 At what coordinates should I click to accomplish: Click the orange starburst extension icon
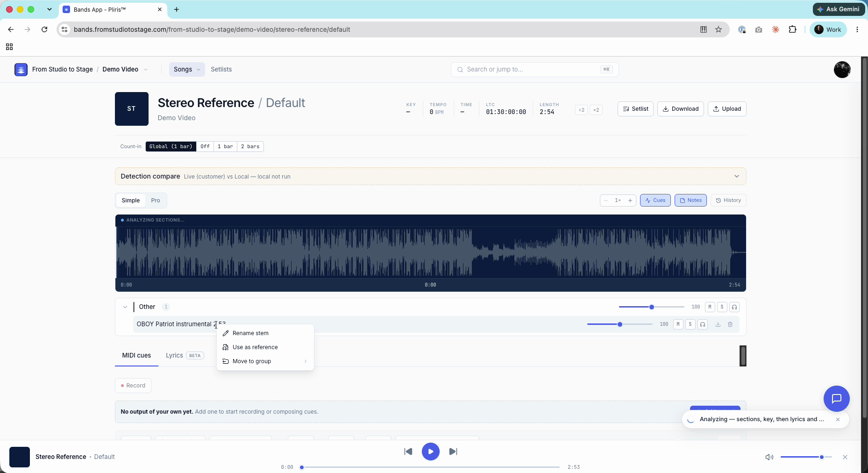(x=776, y=29)
